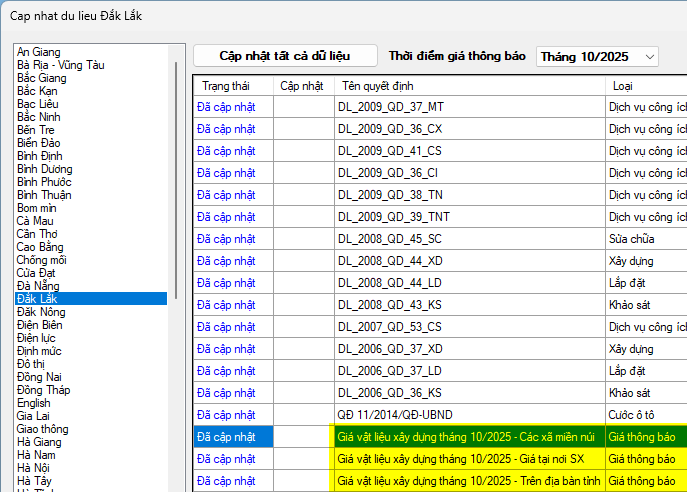Screen dimensions: 687x492
Task: Select row 'DL_2009_QD_37_MT'
Action: tap(391, 105)
